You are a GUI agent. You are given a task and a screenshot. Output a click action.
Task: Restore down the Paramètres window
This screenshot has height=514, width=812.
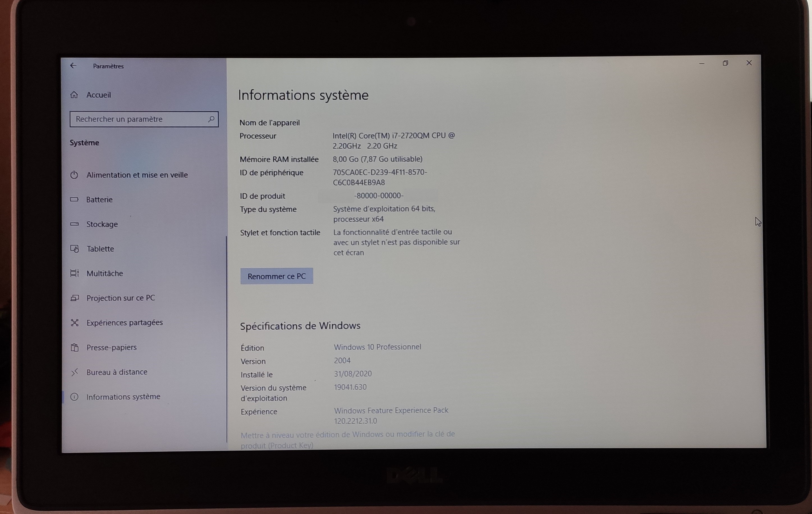pos(725,63)
